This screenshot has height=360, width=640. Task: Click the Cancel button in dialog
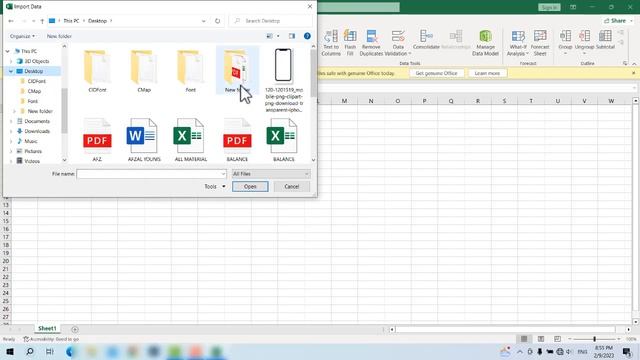point(291,187)
